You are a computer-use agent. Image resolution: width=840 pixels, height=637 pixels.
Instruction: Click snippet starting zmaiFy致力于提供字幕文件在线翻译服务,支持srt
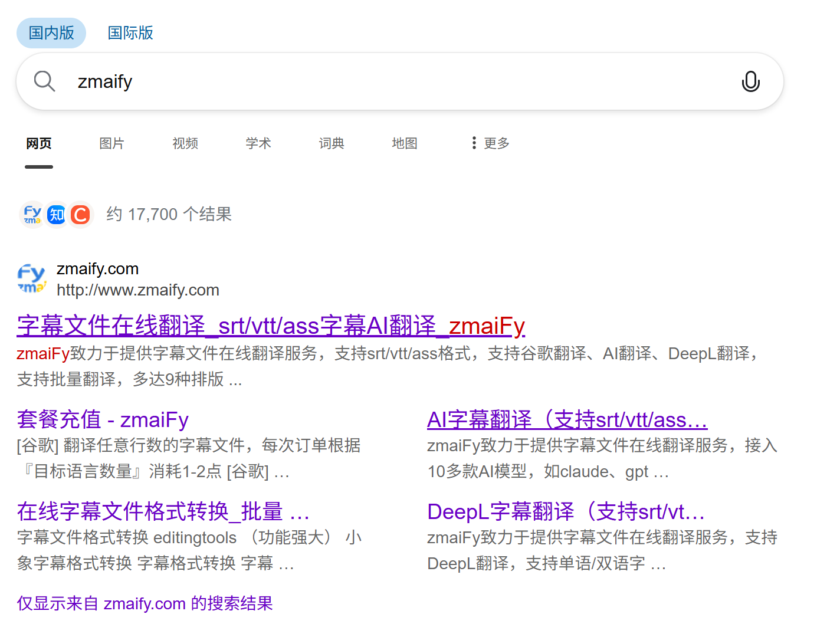coord(389,366)
